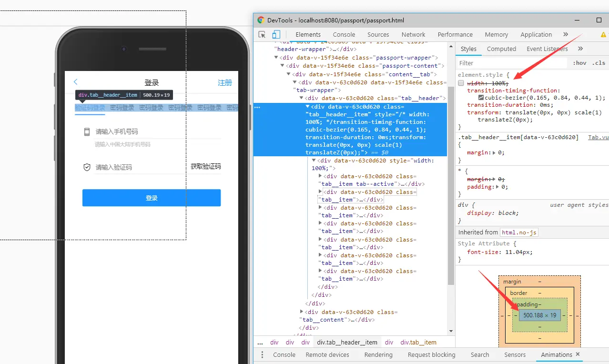609x364 pixels.
Task: Open the Sensors drawer tab
Action: click(515, 354)
